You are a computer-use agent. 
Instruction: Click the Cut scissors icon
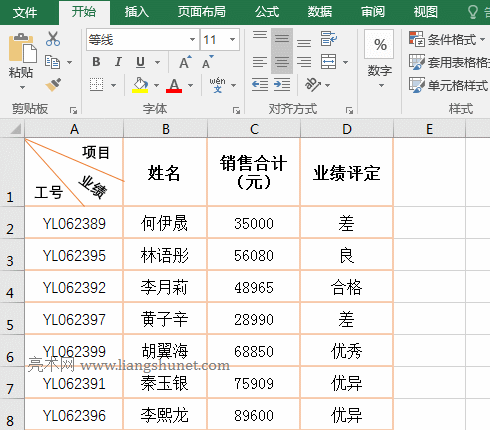[53, 39]
